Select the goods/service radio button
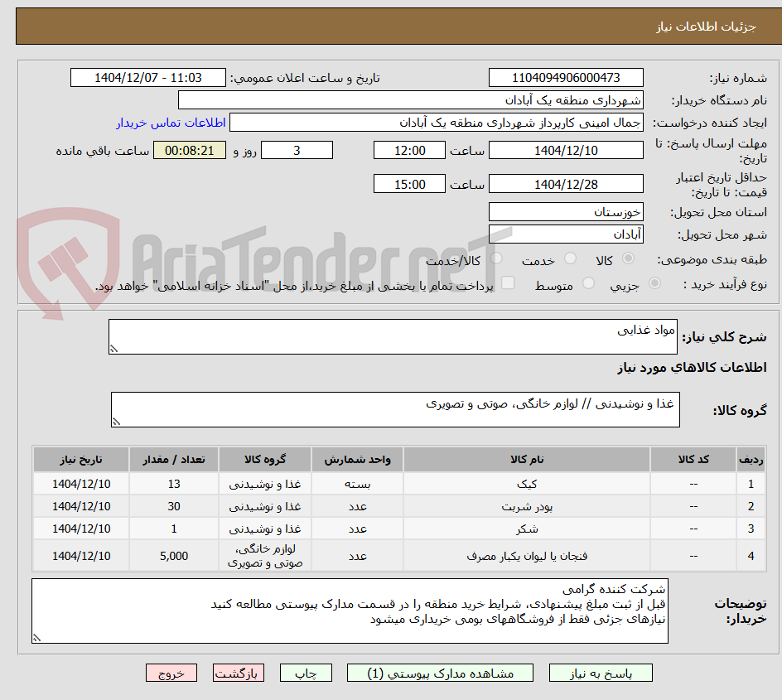782x700 pixels. (x=496, y=258)
